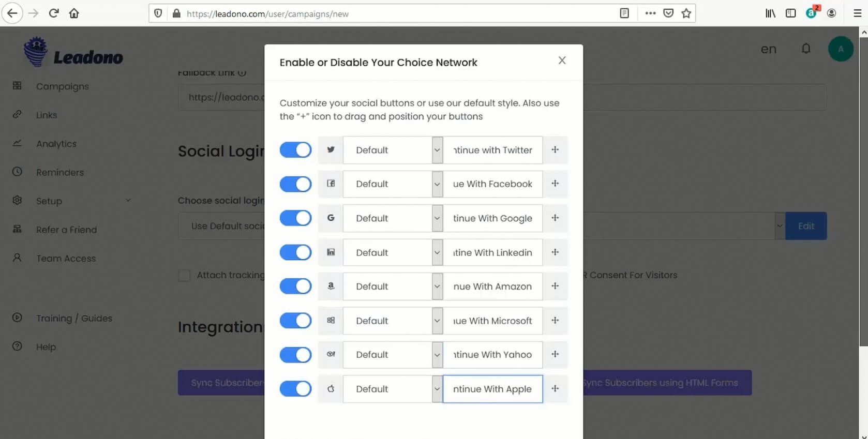The image size is (868, 439).
Task: Click the Yahoo logo icon
Action: [x=331, y=354]
